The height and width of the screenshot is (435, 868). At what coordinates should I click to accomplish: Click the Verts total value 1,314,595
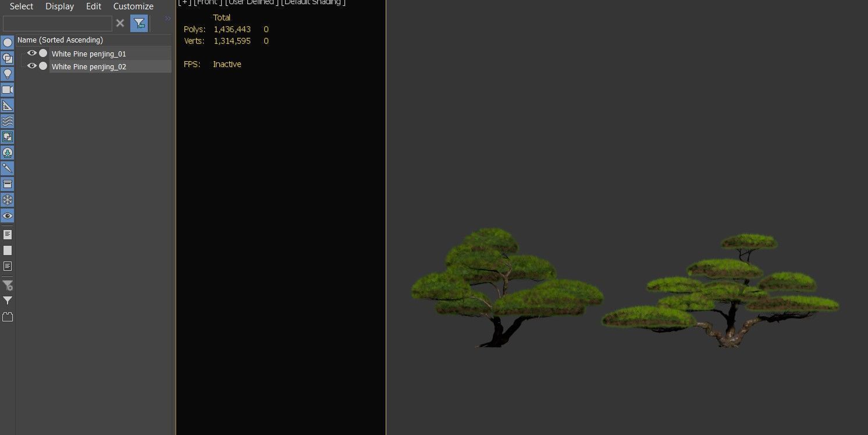click(x=232, y=41)
